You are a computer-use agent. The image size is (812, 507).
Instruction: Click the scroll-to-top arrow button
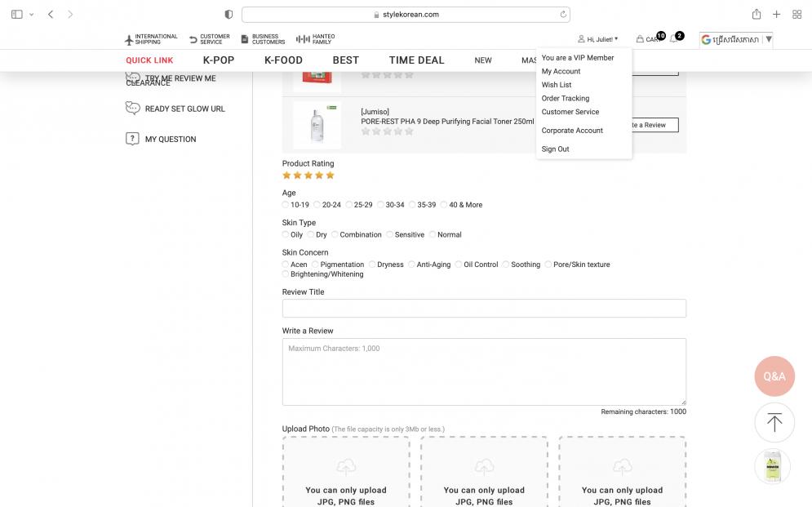(774, 422)
